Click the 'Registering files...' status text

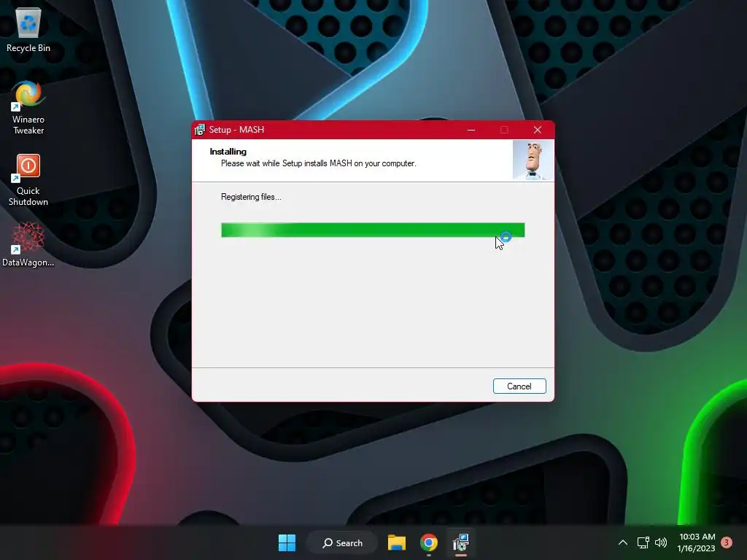pyautogui.click(x=251, y=197)
